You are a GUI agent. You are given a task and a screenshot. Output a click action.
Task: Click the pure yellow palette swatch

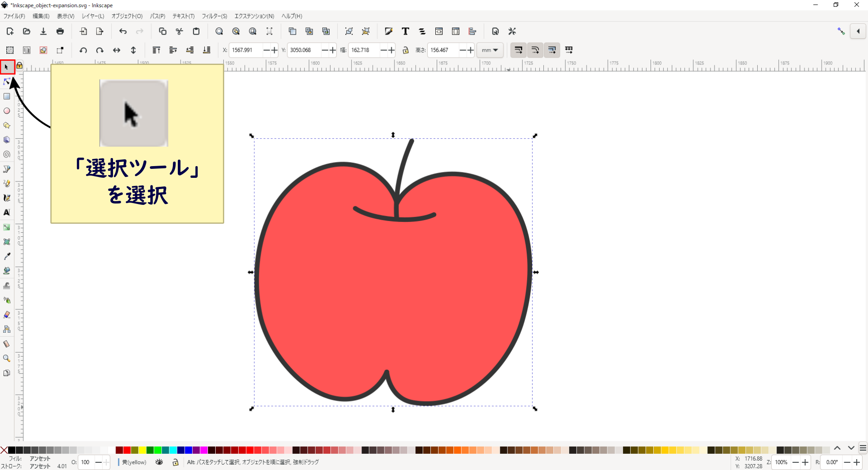[142, 450]
